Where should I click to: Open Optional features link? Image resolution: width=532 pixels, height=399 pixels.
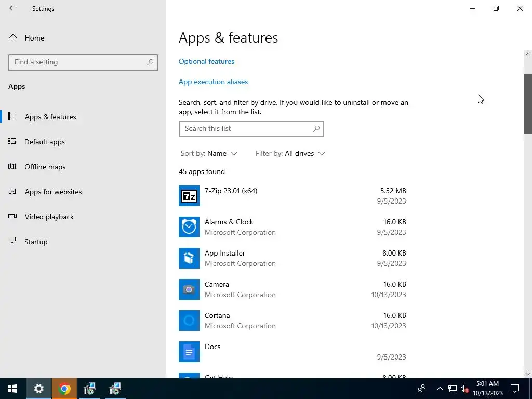click(206, 61)
